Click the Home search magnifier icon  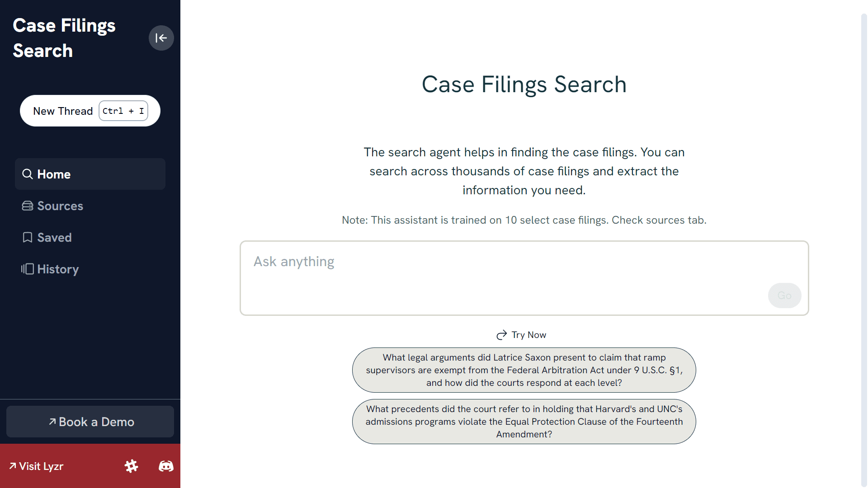(28, 174)
